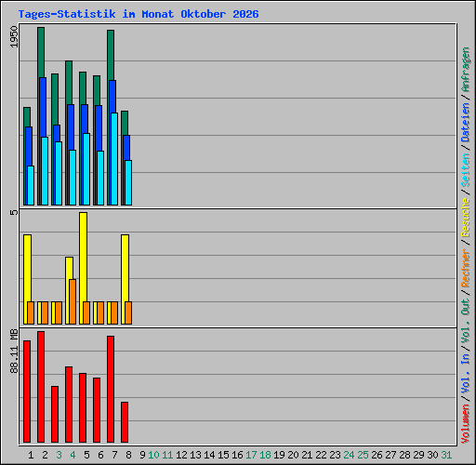The image size is (476, 465).
Task: Click day label "6" on the x-axis
Action: pos(100,455)
